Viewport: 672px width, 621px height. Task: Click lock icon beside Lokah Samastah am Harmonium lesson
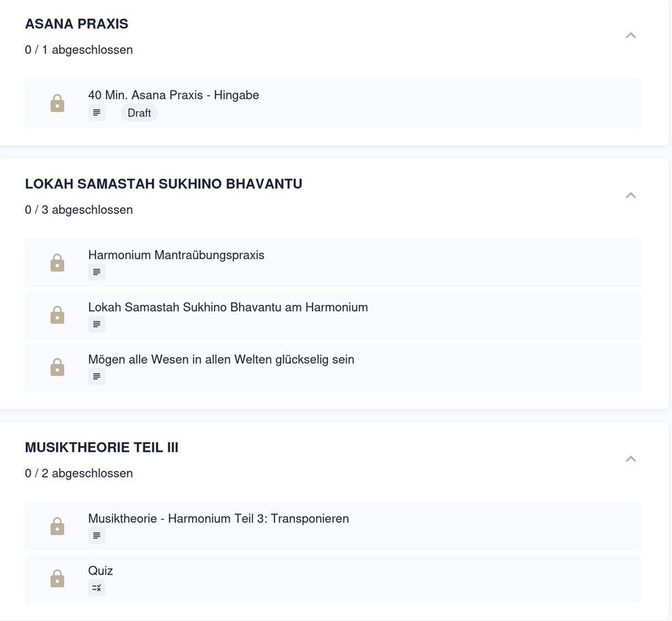(x=58, y=315)
